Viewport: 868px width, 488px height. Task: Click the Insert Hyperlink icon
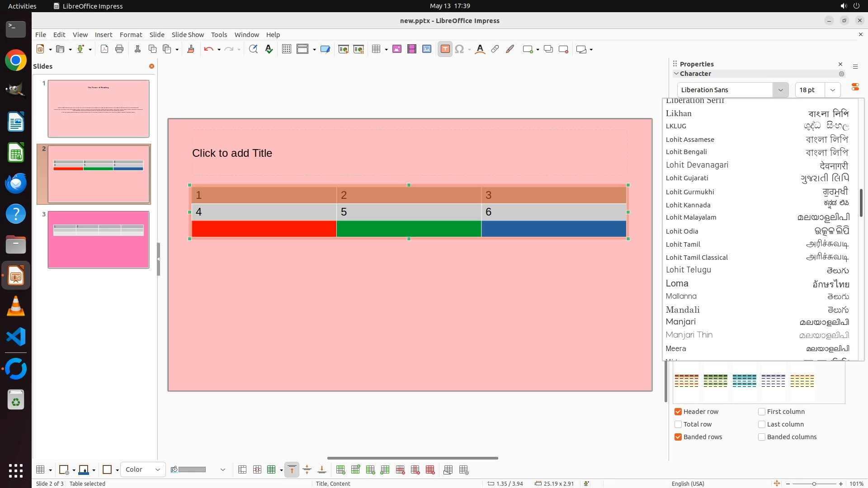pyautogui.click(x=495, y=49)
